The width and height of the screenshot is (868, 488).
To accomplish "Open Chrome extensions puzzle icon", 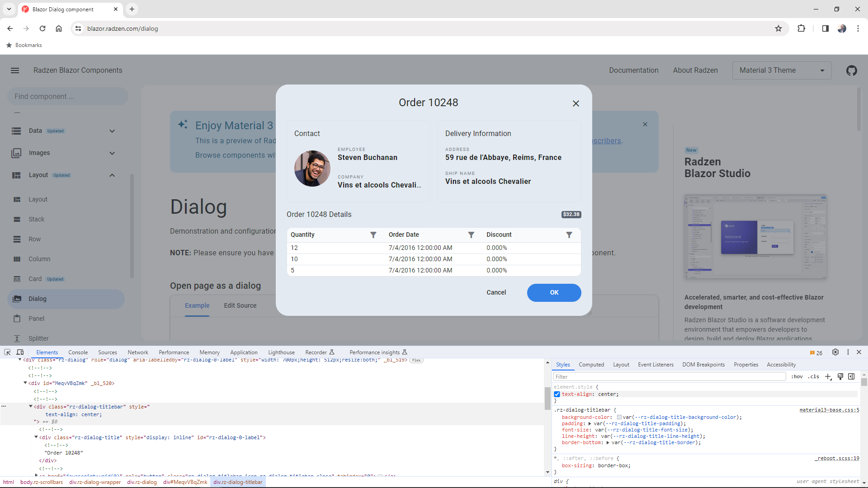I will pyautogui.click(x=801, y=28).
